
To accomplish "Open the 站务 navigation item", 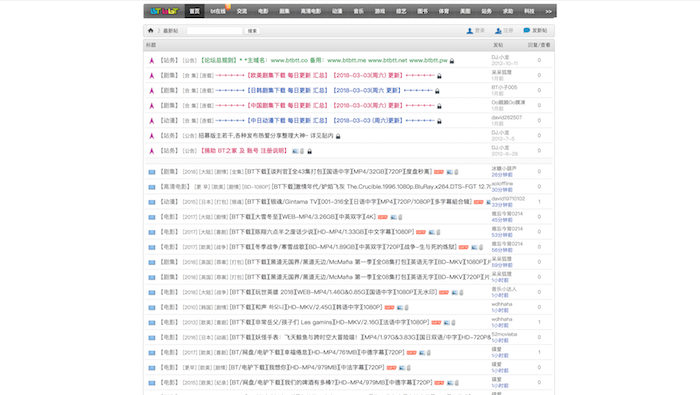I will point(487,11).
